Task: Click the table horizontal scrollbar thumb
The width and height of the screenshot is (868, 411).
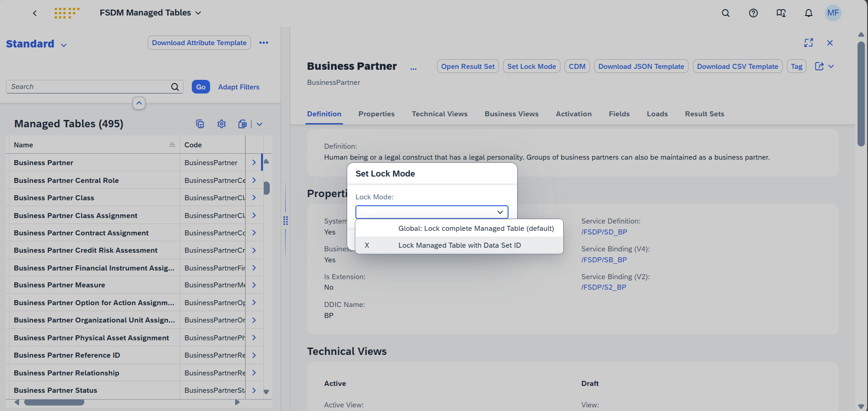Action: (54, 402)
